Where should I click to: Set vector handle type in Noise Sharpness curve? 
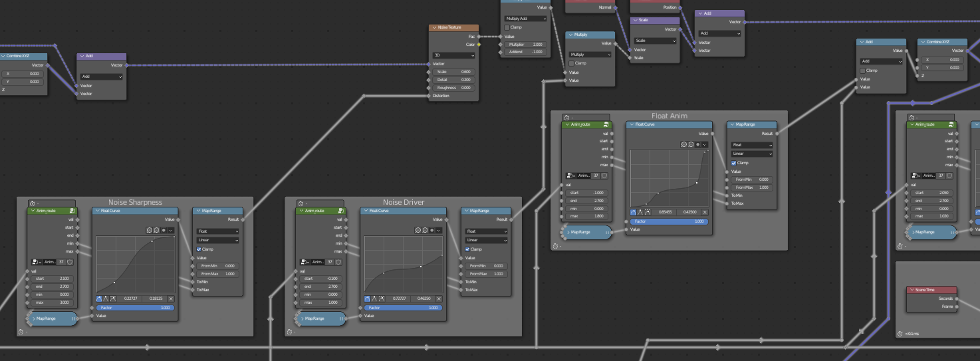[106, 299]
